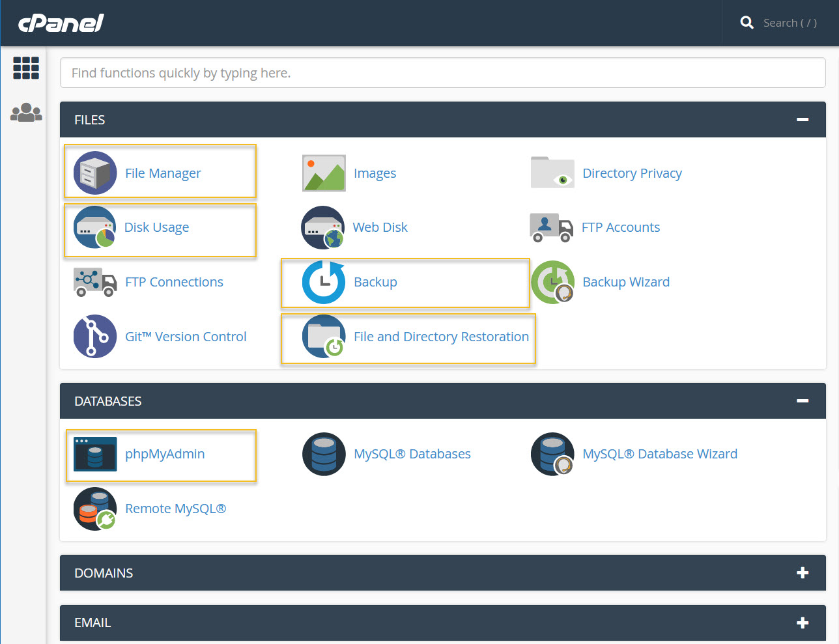Click the grid home icon in sidebar
The width and height of the screenshot is (839, 644).
pyautogui.click(x=26, y=68)
